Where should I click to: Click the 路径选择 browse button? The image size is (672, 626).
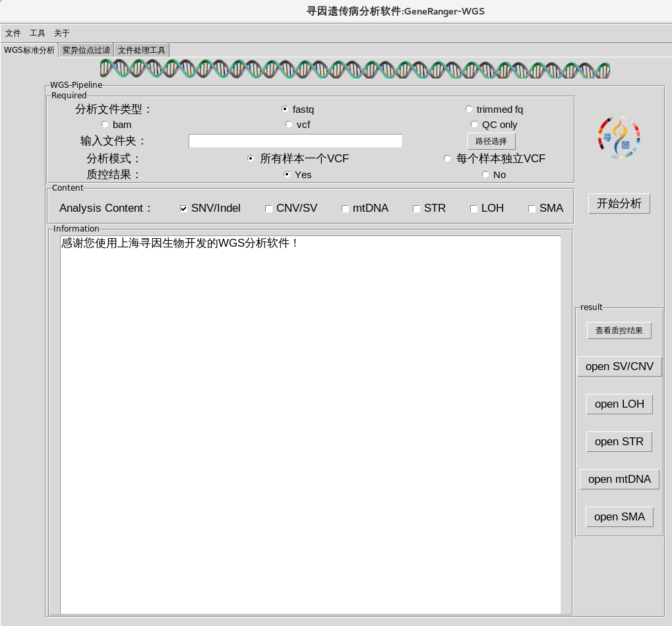point(491,141)
